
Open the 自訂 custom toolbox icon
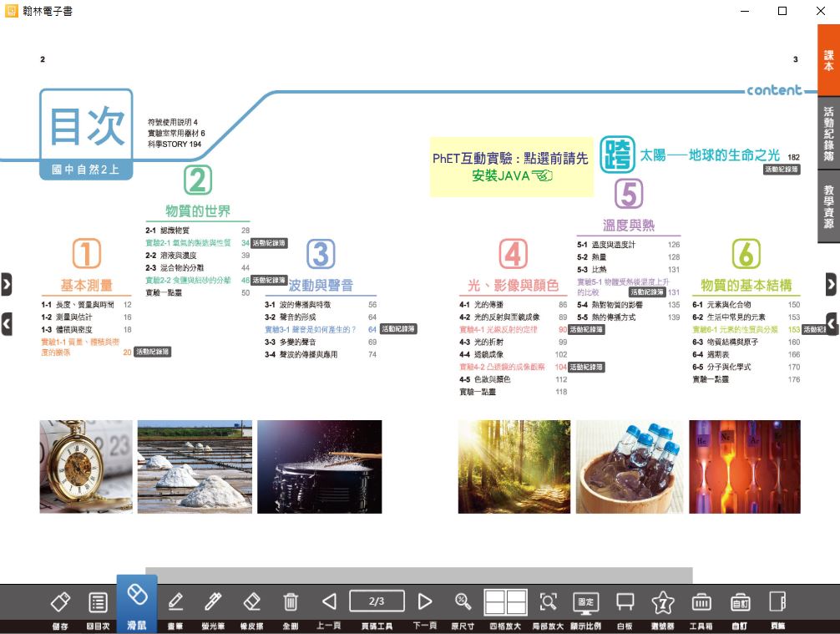(740, 602)
